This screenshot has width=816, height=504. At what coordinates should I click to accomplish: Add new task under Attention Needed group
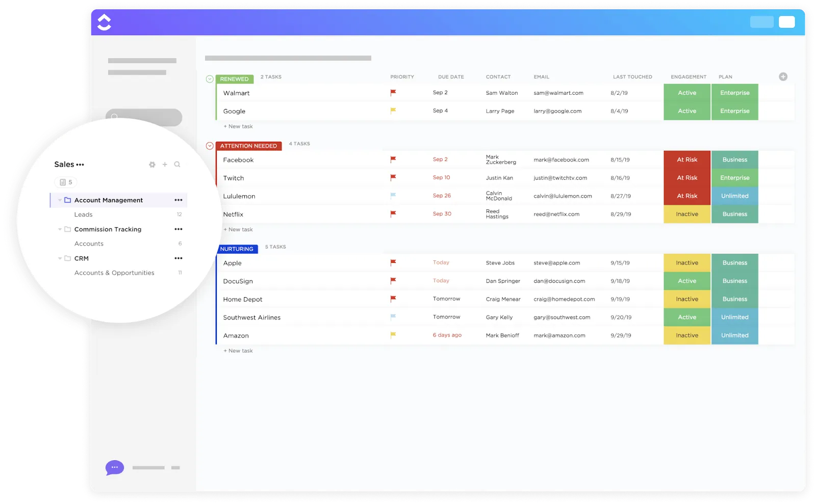238,229
